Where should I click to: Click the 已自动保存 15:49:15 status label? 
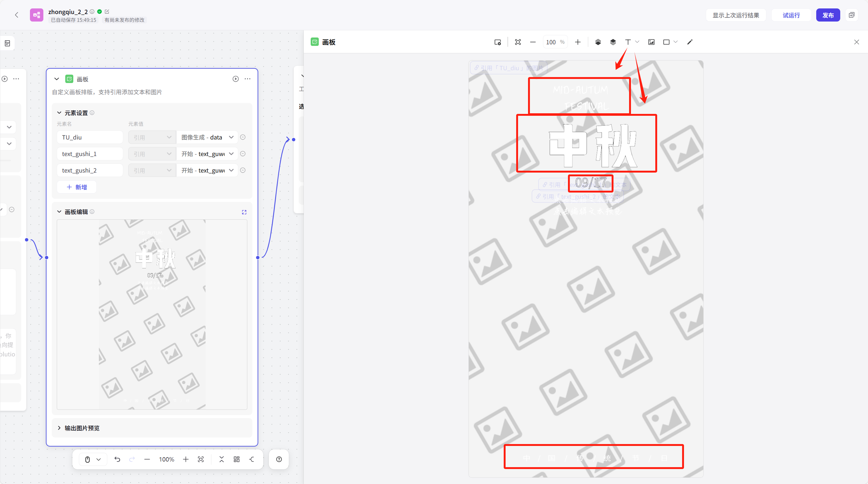coord(74,20)
